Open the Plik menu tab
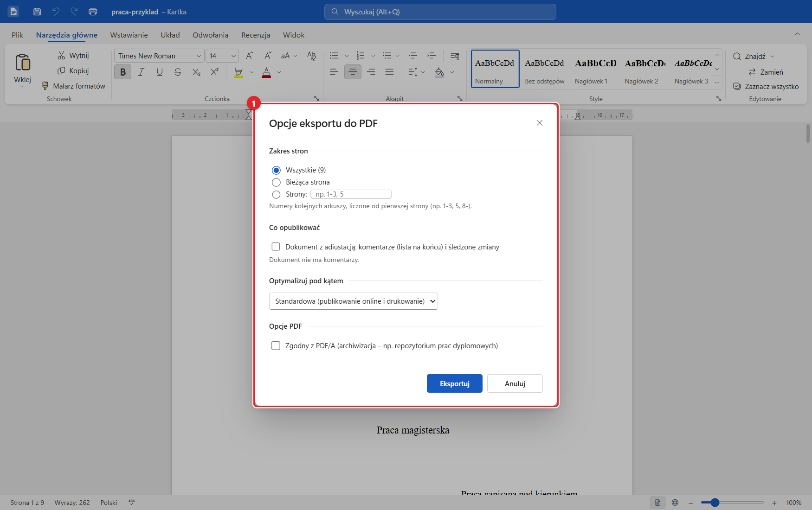This screenshot has width=812, height=510. coord(18,35)
